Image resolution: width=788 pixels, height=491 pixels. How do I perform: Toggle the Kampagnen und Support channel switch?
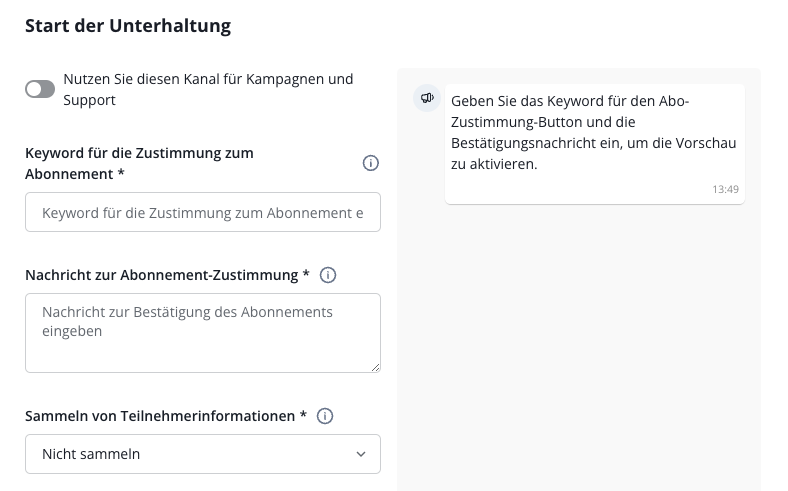(40, 90)
